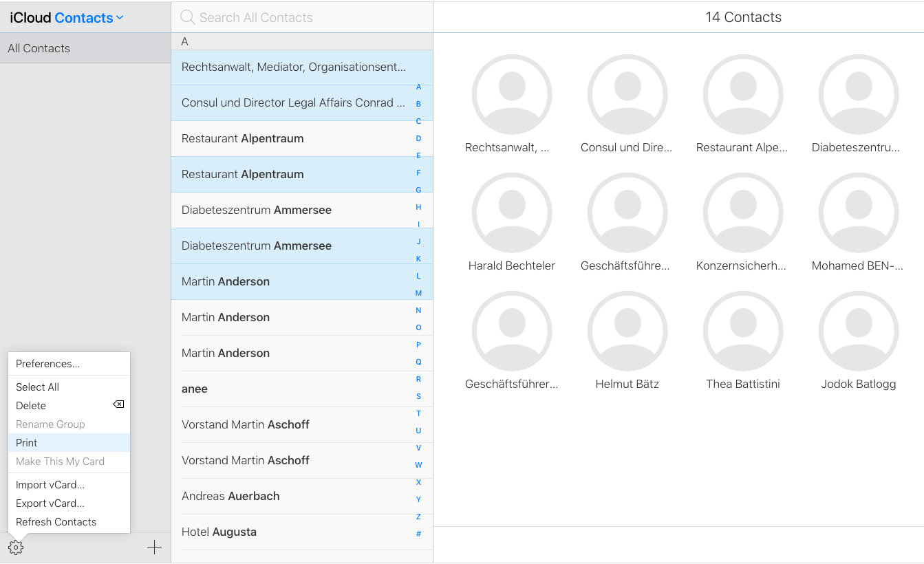The image size is (924, 564).
Task: Choose Print from the gear menu
Action: tap(27, 443)
